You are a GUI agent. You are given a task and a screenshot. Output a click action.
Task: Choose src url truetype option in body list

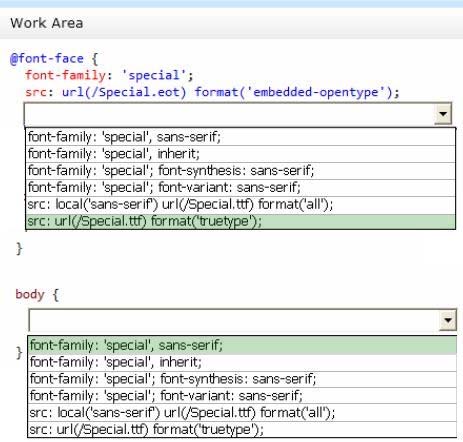(242, 430)
